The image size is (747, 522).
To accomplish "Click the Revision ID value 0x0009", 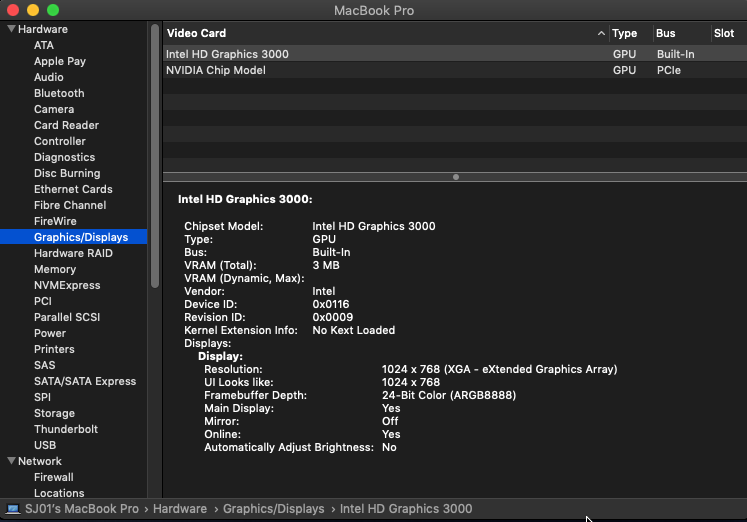I will [333, 317].
